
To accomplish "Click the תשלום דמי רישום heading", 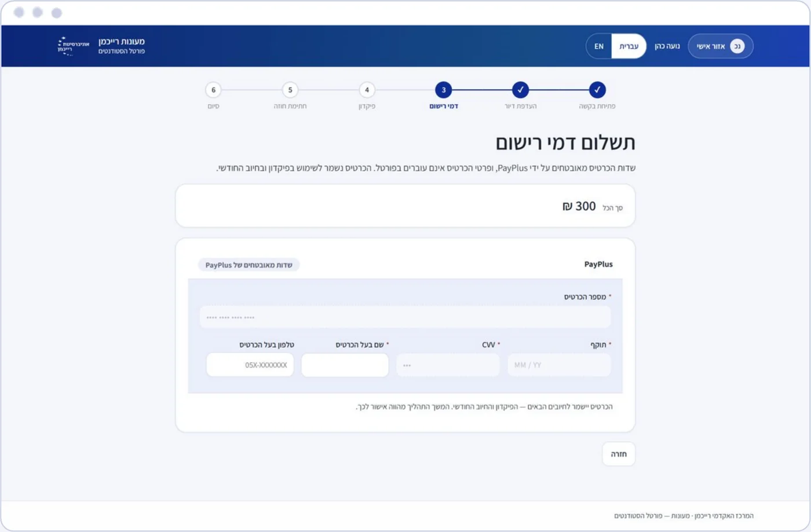I will (565, 142).
